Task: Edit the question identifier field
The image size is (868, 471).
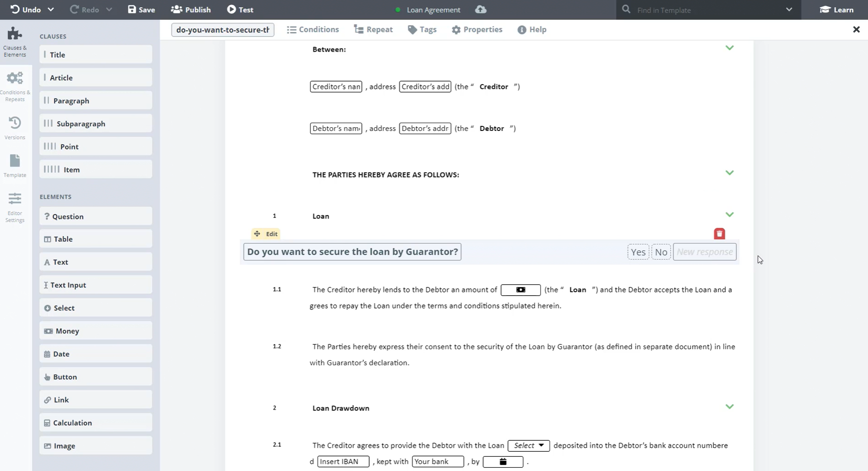Action: (x=223, y=30)
